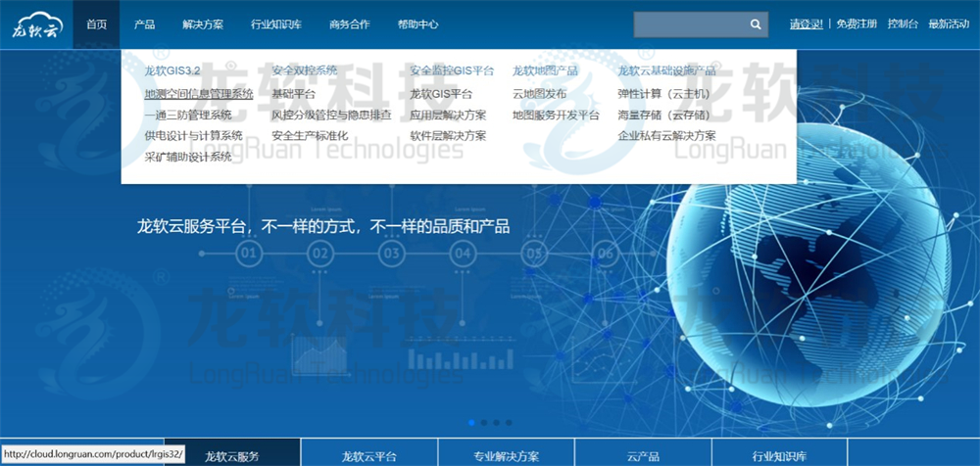Click the 免费注册 registration link
The image size is (980, 466).
click(857, 24)
